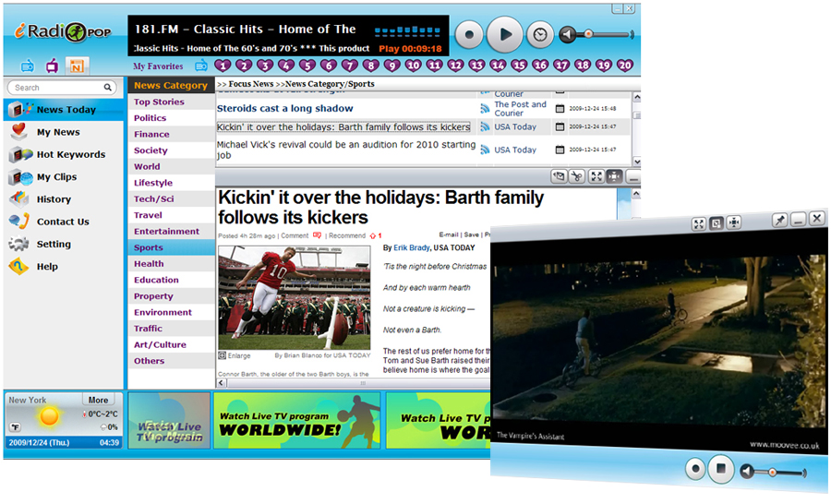The width and height of the screenshot is (831, 504).
Task: Click the Recommend link in article
Action: [347, 235]
